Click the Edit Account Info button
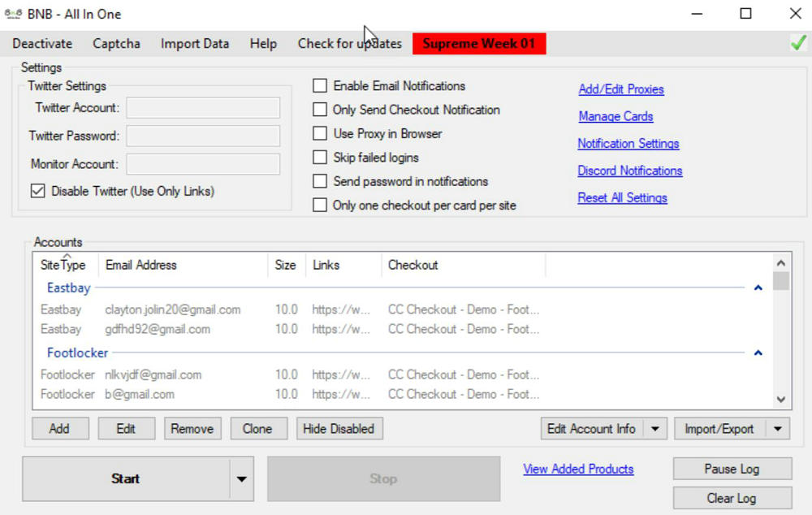 tap(592, 428)
